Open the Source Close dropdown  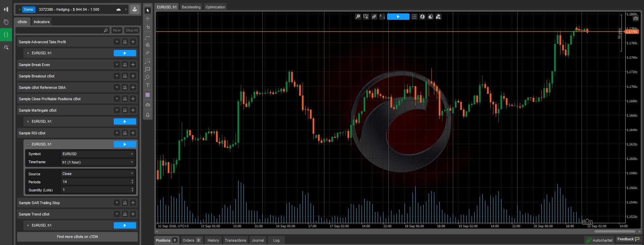98,174
